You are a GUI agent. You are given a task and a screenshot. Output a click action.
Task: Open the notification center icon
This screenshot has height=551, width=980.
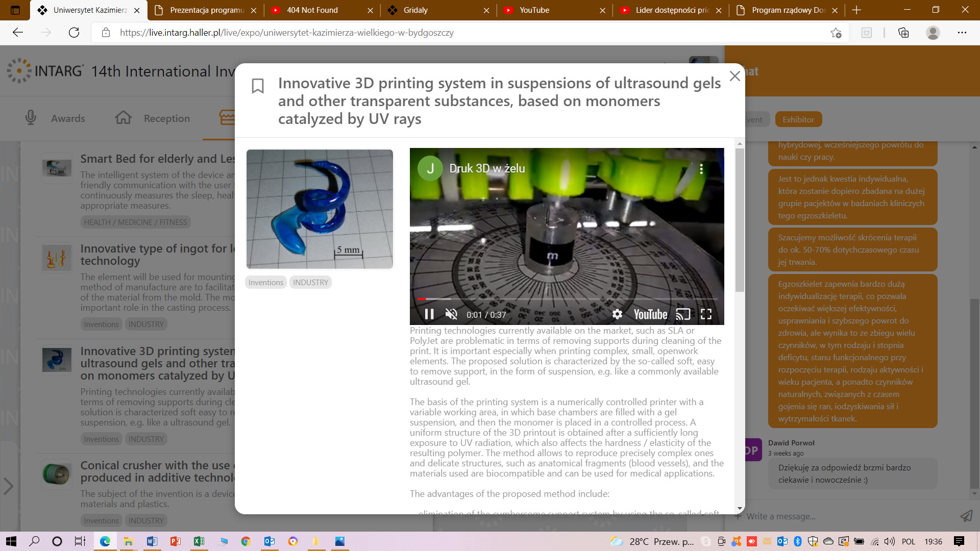(959, 541)
